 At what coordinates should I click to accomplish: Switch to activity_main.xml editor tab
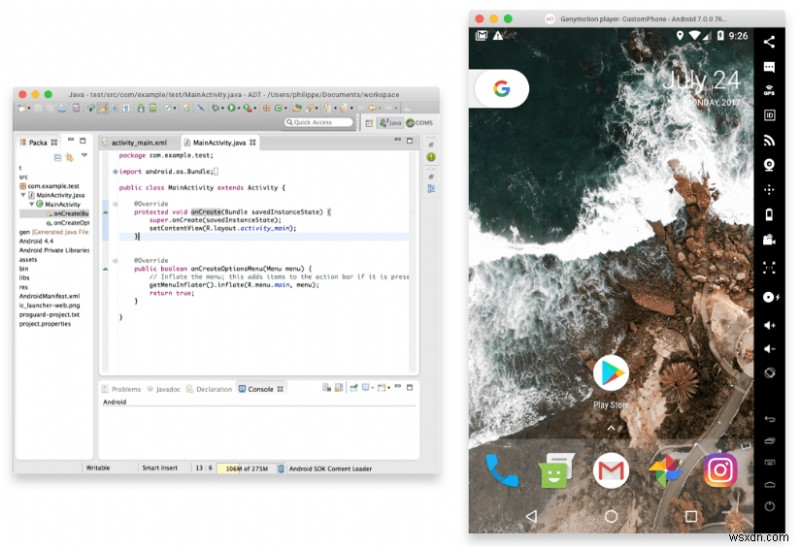pyautogui.click(x=139, y=142)
